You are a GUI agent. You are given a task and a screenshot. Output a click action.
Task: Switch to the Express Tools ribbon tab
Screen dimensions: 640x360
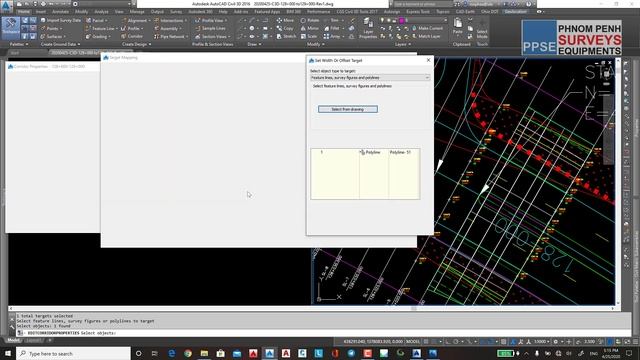tap(418, 12)
